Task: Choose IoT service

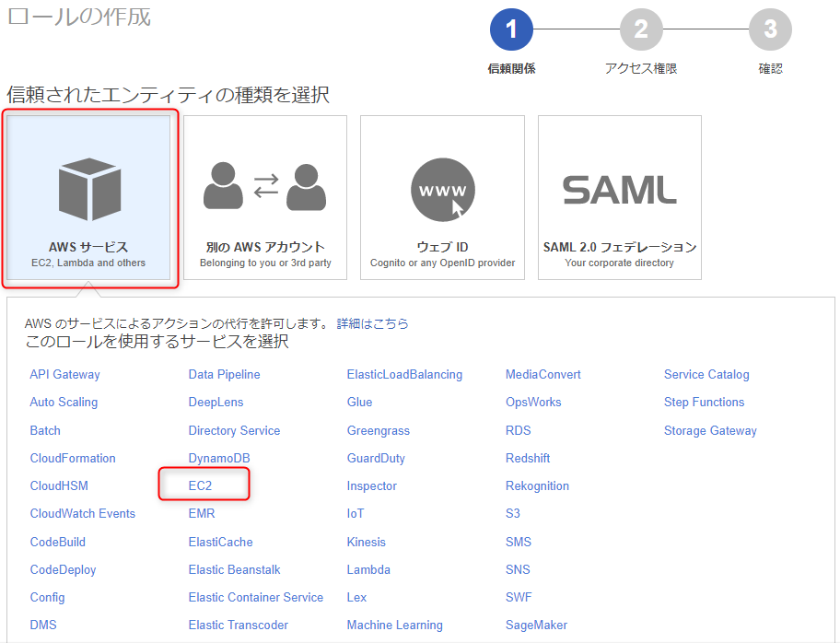Action: click(x=356, y=514)
